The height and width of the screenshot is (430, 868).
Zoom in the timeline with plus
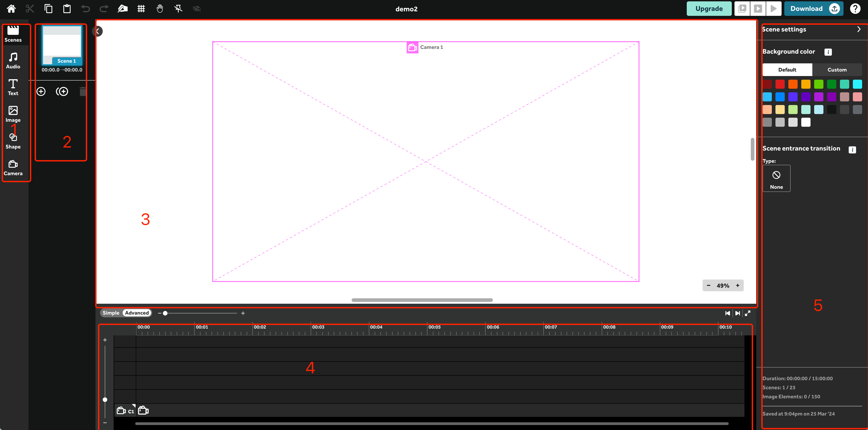point(243,313)
